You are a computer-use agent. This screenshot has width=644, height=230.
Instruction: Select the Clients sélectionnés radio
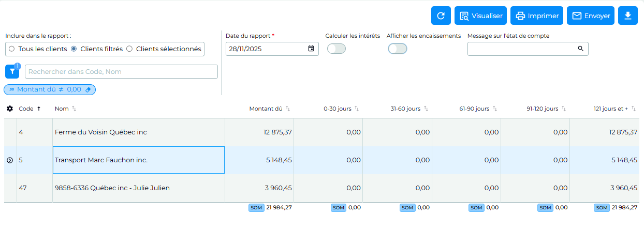(x=130, y=49)
